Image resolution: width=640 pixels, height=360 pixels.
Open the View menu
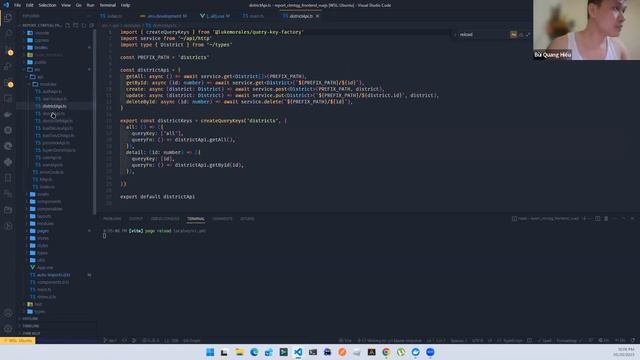coord(66,5)
